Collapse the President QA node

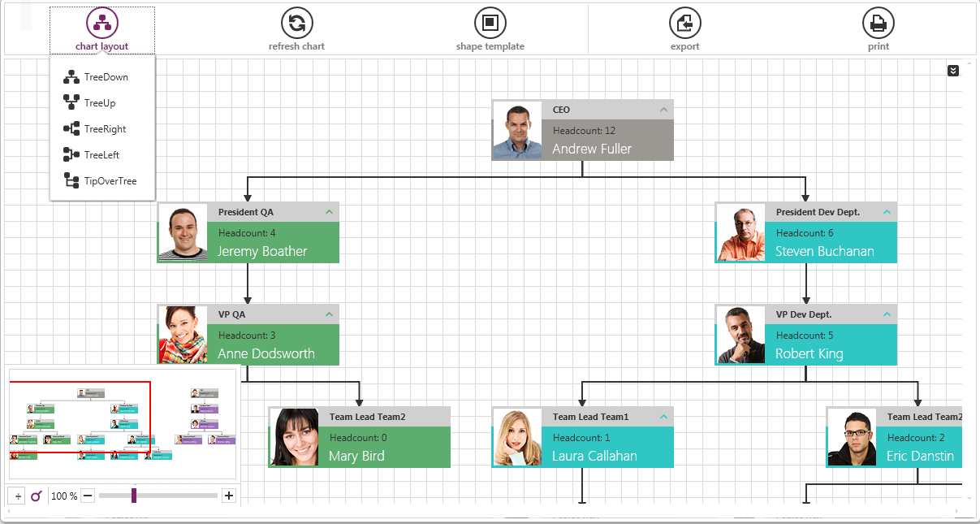329,212
